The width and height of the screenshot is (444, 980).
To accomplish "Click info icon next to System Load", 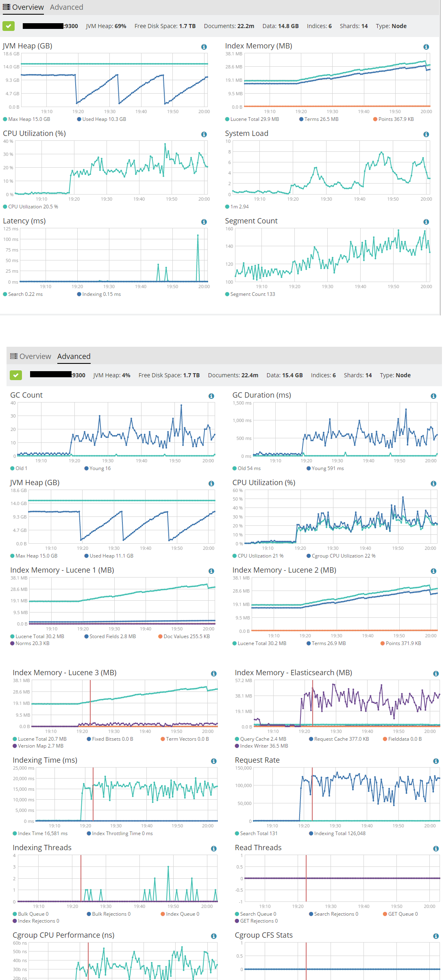I will coord(426,134).
